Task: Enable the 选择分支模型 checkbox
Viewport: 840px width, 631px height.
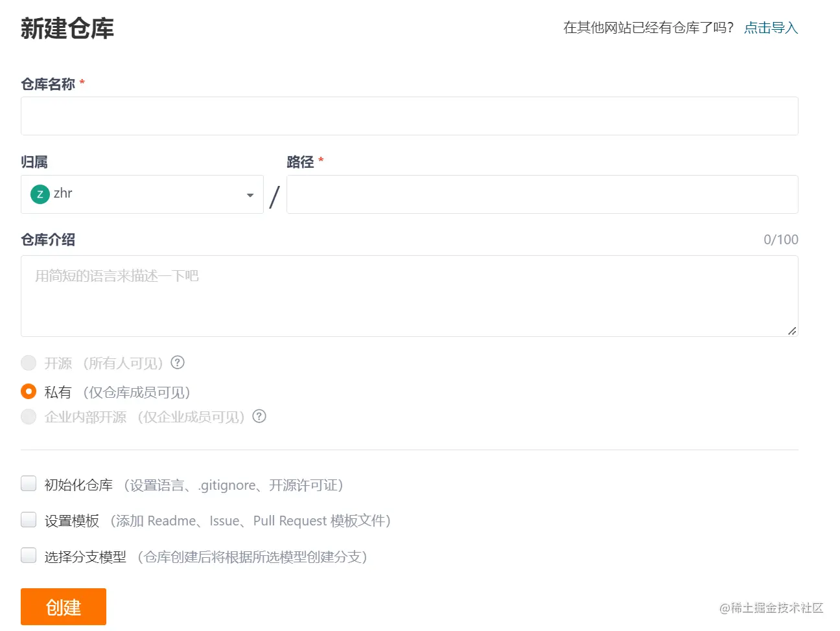Action: click(29, 555)
